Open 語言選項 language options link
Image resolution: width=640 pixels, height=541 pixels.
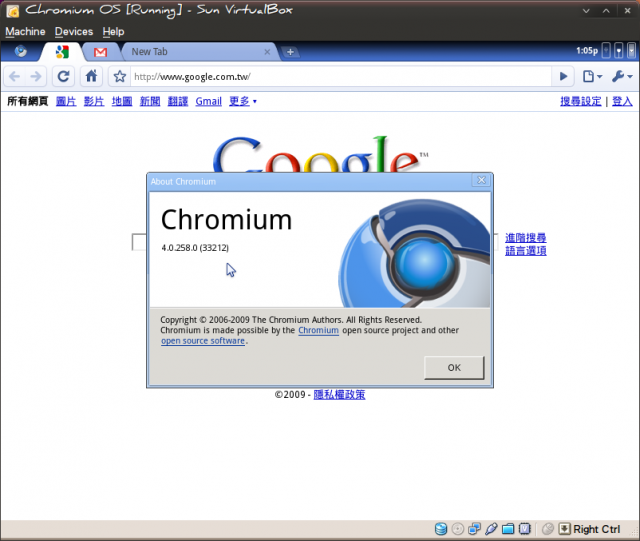coord(526,251)
